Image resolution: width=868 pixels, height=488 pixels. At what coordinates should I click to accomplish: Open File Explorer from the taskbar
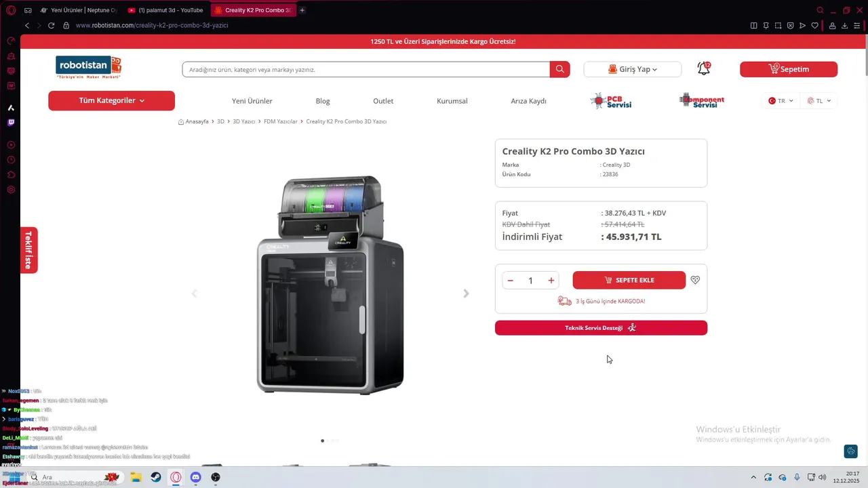click(x=136, y=477)
